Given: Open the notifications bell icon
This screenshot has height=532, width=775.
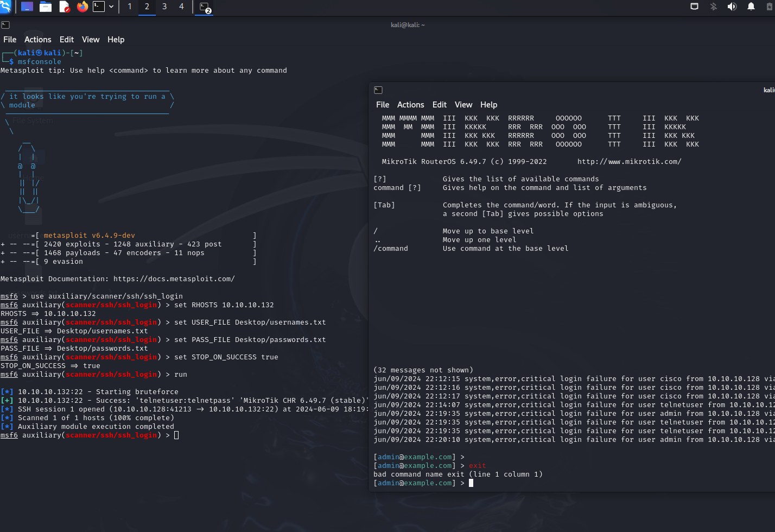Looking at the screenshot, I should 751,7.
